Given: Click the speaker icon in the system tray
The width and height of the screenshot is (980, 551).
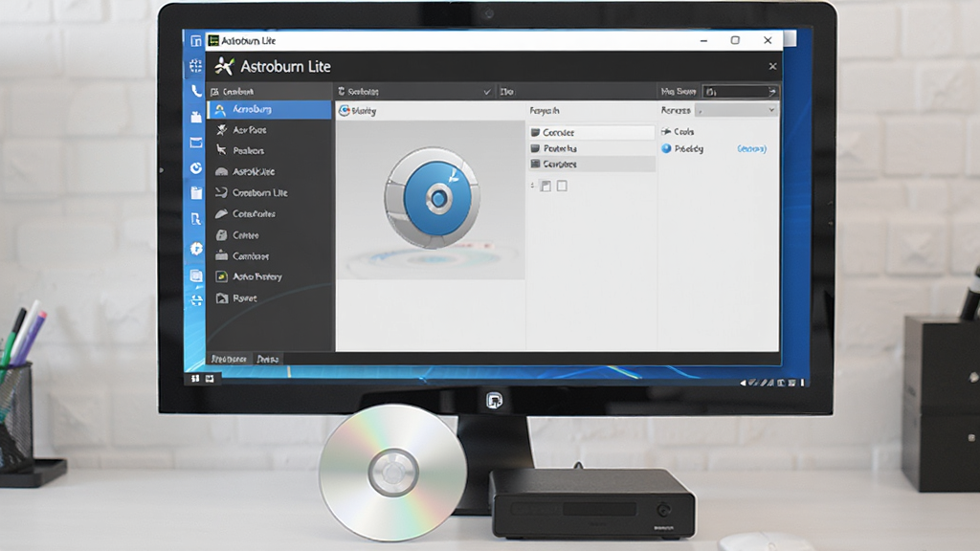Looking at the screenshot, I should pos(743,383).
